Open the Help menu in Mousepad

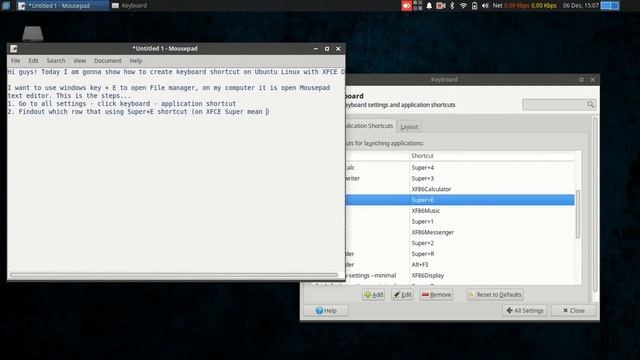click(136, 61)
